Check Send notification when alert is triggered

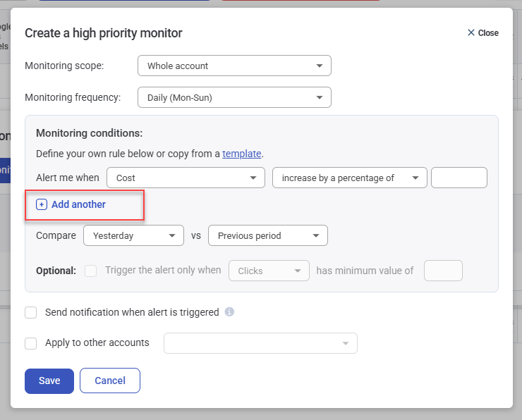31,312
